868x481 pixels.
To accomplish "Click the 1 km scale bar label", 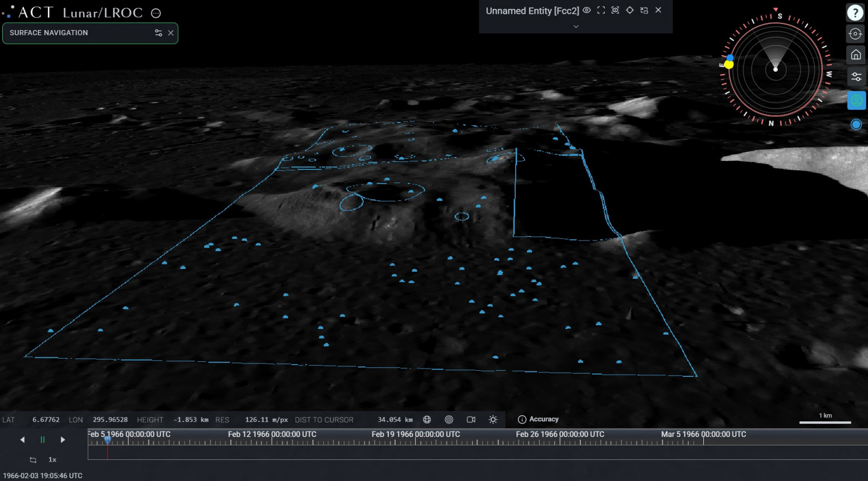I will [x=825, y=416].
